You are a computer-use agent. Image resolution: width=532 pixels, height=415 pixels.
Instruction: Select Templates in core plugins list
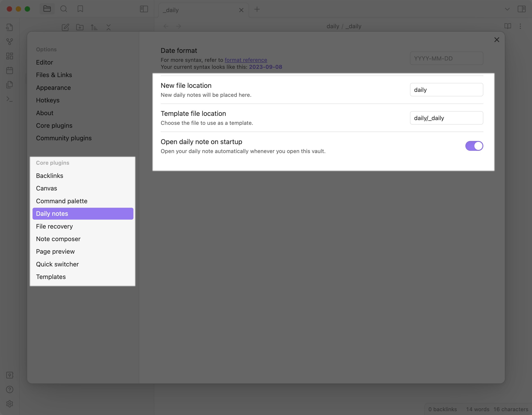coord(51,277)
